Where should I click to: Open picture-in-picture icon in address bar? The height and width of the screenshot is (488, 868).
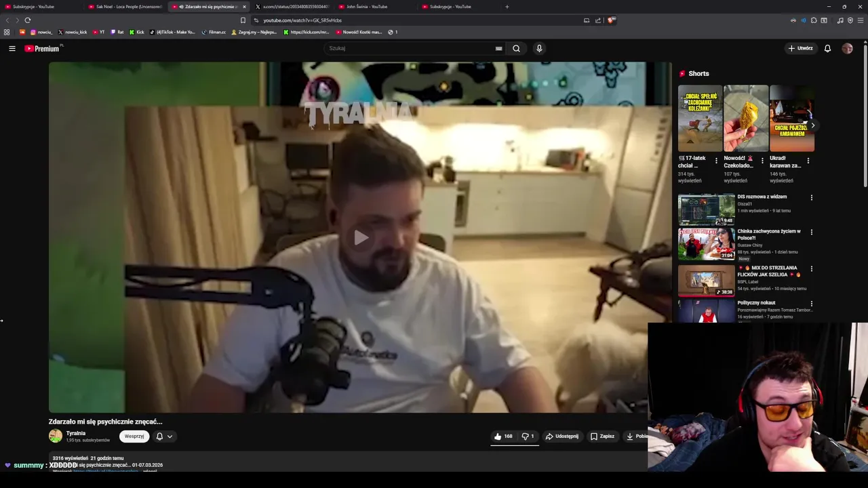point(587,20)
